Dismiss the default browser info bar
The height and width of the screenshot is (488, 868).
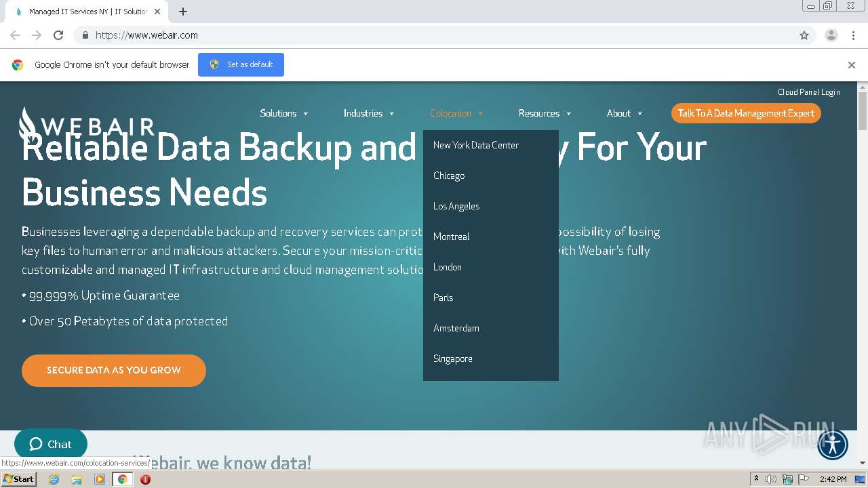point(852,65)
